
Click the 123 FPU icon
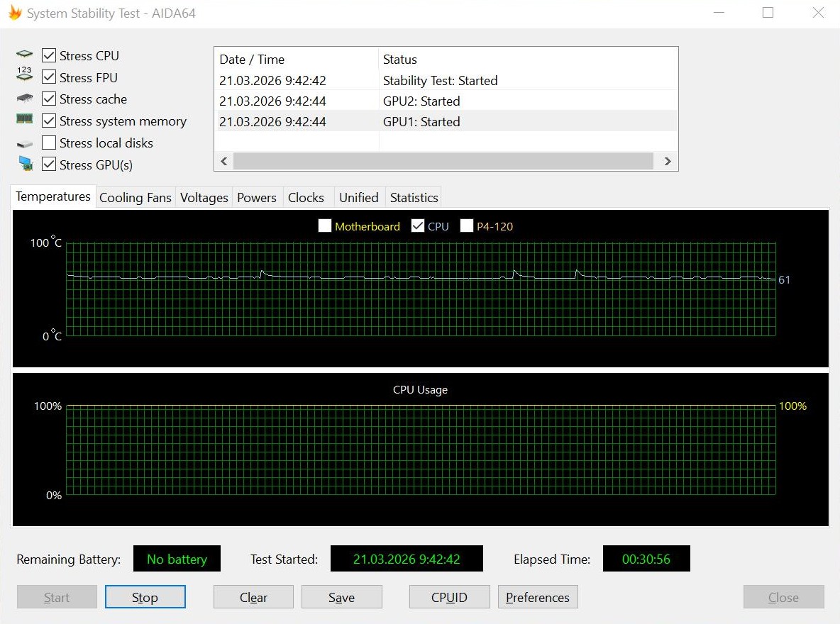click(24, 74)
